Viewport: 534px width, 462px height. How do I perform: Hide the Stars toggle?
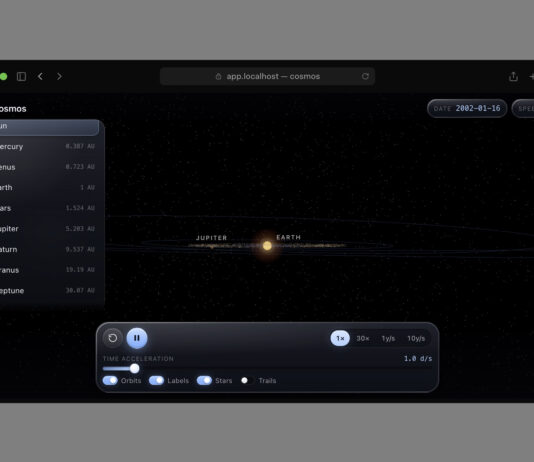tap(204, 381)
